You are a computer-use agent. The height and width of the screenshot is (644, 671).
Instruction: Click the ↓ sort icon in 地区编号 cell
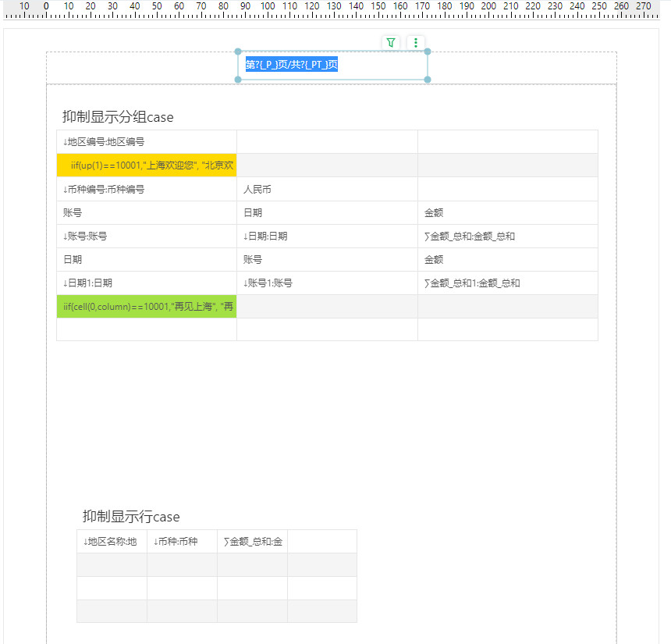click(65, 141)
